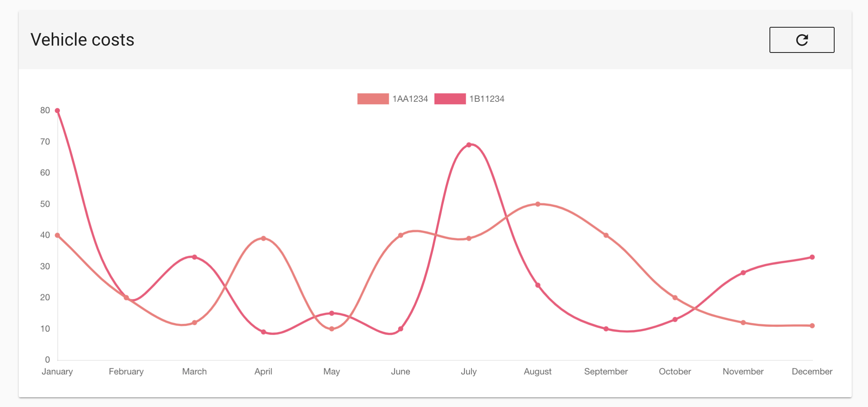Click the 1AA1234 June data point
Screen dimensions: 868x407
click(x=401, y=235)
